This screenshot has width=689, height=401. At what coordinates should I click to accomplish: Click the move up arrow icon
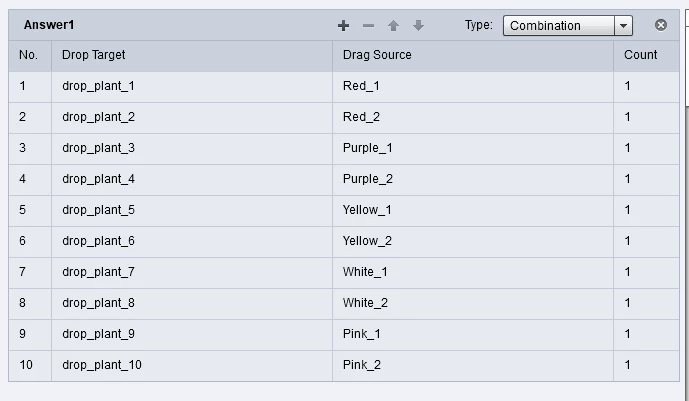(393, 26)
